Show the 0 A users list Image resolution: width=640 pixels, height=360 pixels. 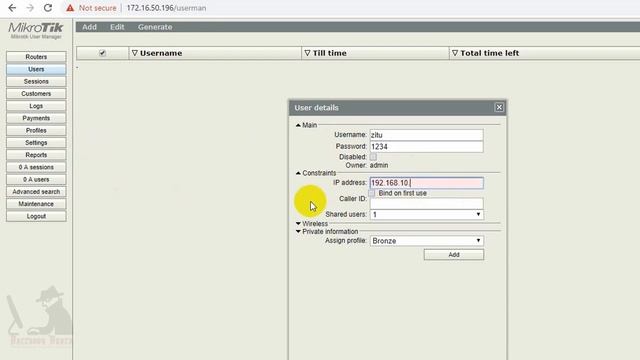pyautogui.click(x=36, y=179)
